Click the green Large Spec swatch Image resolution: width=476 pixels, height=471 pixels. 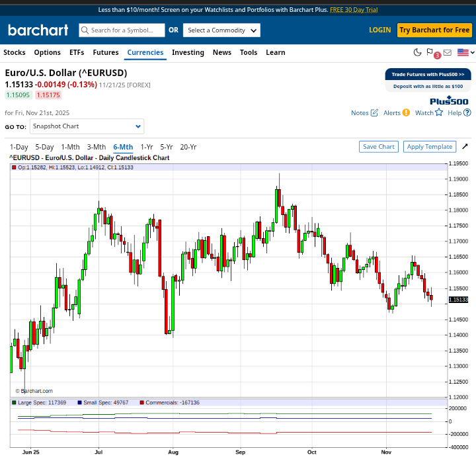click(14, 403)
